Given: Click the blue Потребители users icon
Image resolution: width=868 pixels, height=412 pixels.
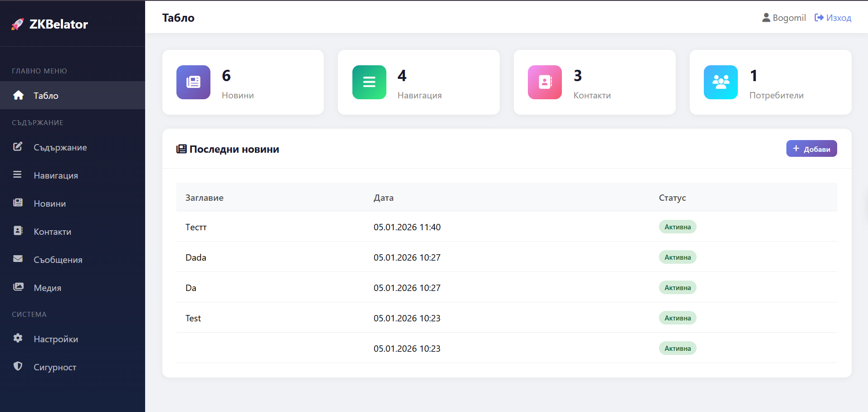Looking at the screenshot, I should tap(721, 82).
